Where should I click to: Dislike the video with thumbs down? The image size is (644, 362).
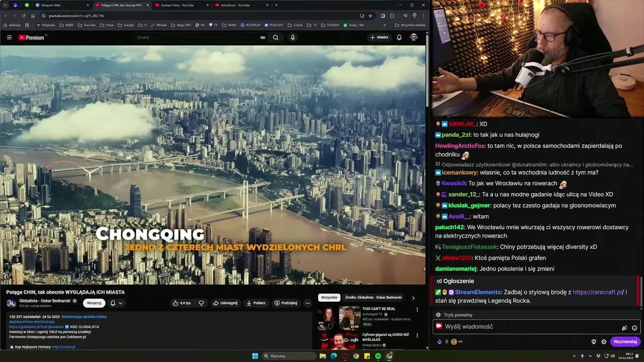coord(201,303)
